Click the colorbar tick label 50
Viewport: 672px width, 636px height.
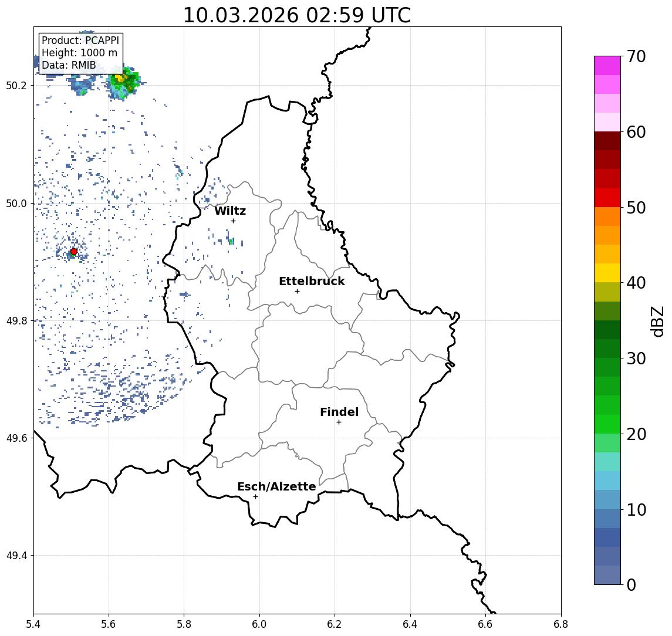pos(636,208)
